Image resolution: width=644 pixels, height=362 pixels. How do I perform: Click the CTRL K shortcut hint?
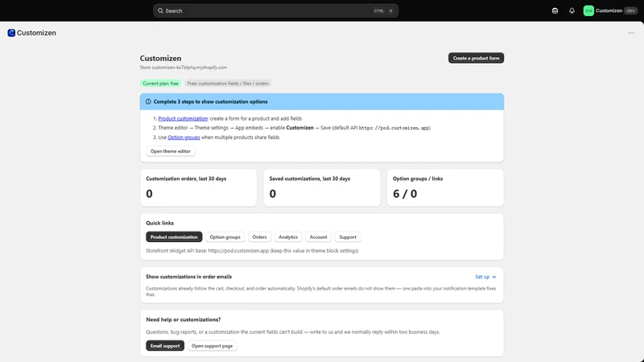click(383, 10)
